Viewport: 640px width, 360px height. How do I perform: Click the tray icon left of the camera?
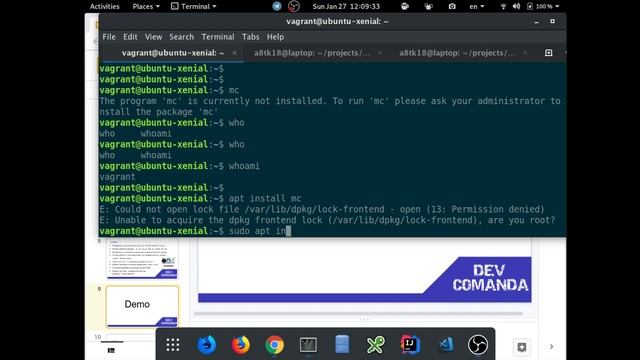pos(428,6)
